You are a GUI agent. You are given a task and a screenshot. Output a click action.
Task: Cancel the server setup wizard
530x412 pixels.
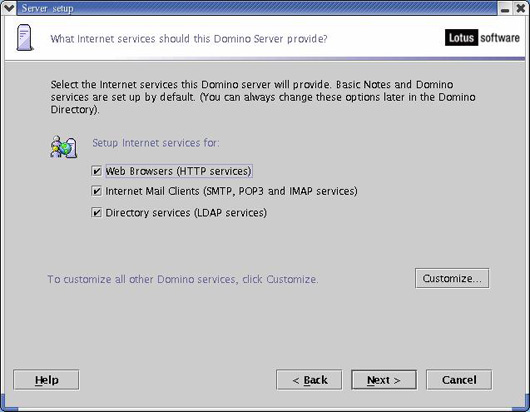[x=459, y=380]
